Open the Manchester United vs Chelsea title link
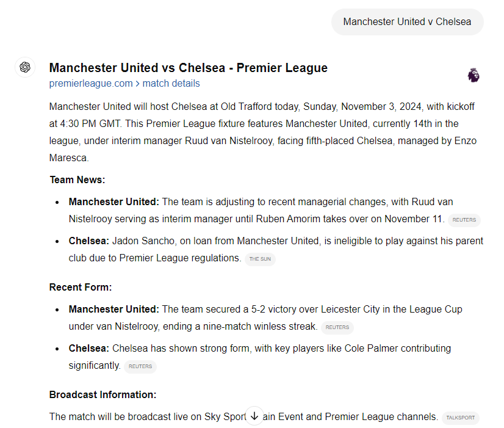This screenshot has width=504, height=428. point(188,68)
